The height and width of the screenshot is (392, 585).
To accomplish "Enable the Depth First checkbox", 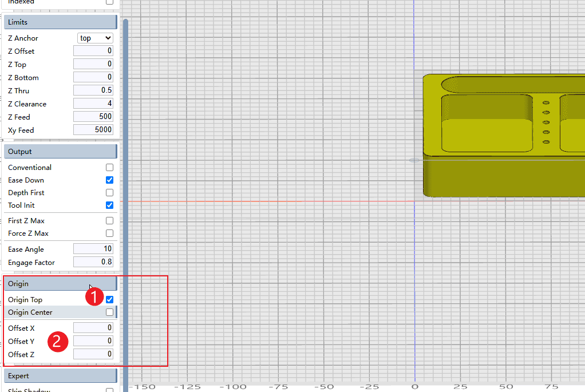I will tap(109, 193).
